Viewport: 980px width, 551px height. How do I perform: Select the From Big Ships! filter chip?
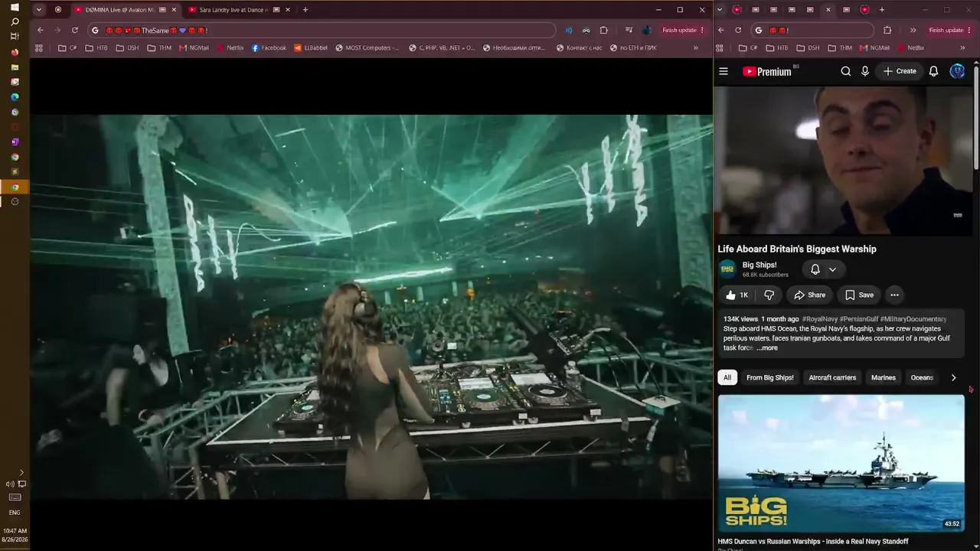[770, 377]
